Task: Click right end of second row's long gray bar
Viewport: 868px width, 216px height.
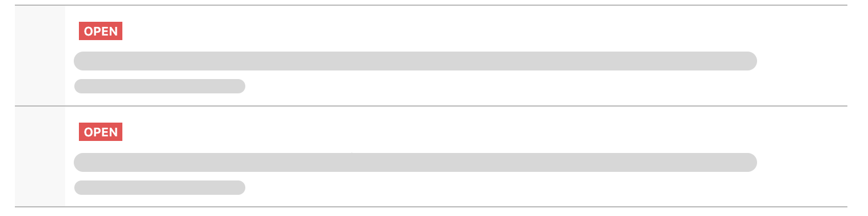Action: 750,162
